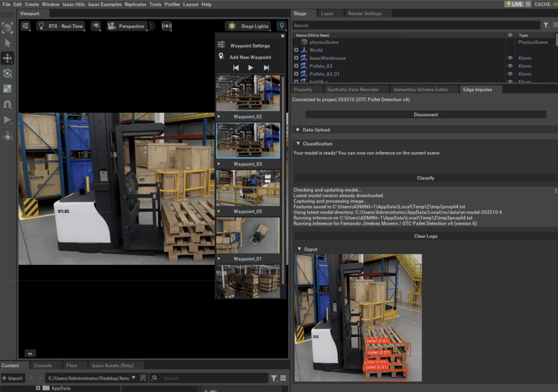The width and height of the screenshot is (558, 392).
Task: Click the Classify button
Action: pyautogui.click(x=425, y=178)
